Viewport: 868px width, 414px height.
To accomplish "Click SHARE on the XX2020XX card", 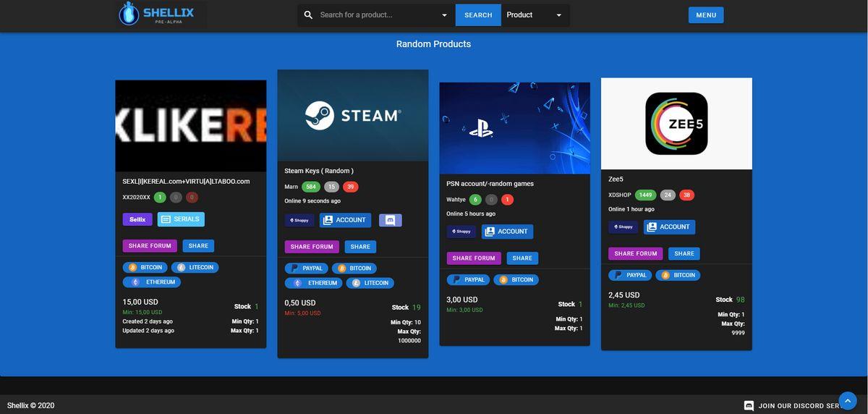I will coord(198,246).
